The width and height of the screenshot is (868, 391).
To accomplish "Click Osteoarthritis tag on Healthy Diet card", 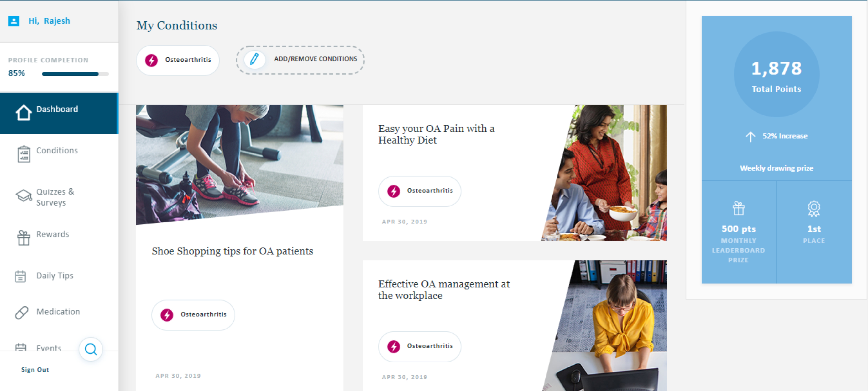I will 420,191.
